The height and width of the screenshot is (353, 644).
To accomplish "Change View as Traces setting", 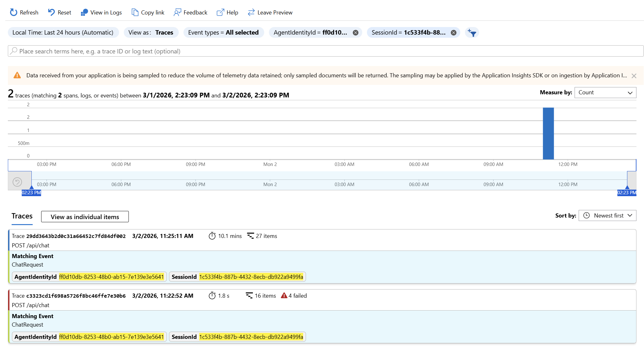I will (151, 32).
